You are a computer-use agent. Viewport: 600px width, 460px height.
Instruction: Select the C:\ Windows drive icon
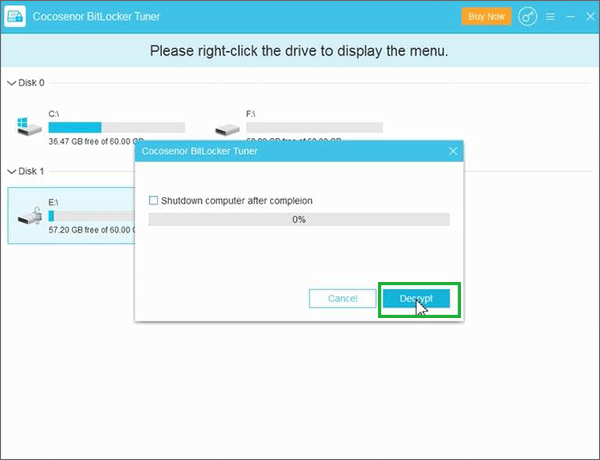click(x=29, y=127)
